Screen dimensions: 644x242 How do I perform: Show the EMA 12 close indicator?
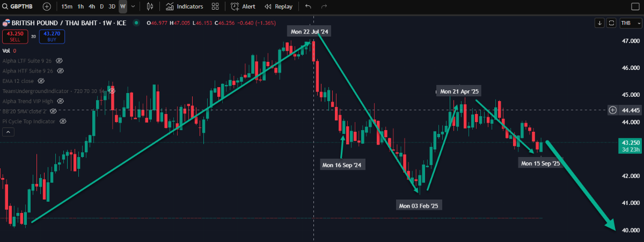[x=40, y=81]
